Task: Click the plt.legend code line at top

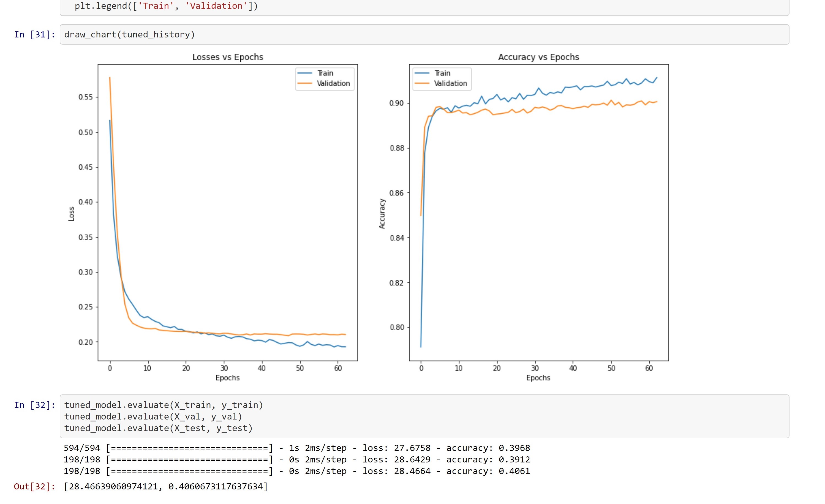Action: (x=166, y=6)
